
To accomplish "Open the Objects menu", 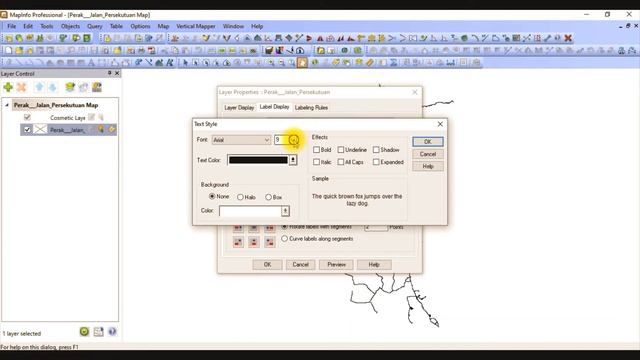I will [x=70, y=26].
